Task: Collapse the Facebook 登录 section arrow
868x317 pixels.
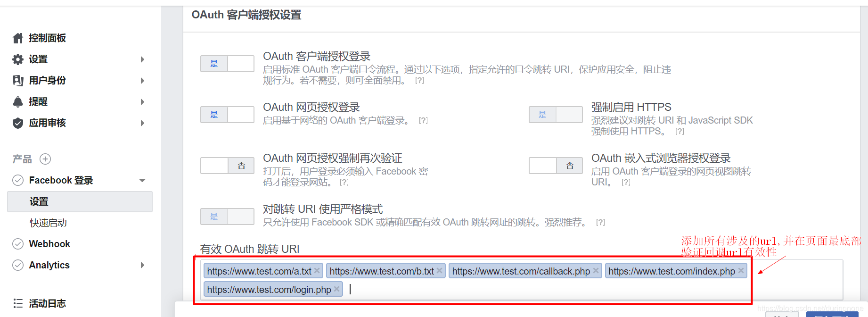Action: tap(142, 180)
